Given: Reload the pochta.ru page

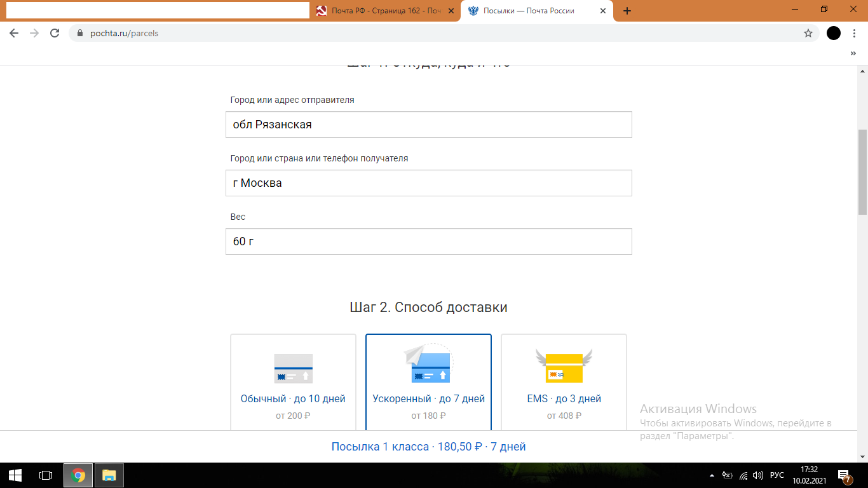Looking at the screenshot, I should pyautogui.click(x=55, y=33).
